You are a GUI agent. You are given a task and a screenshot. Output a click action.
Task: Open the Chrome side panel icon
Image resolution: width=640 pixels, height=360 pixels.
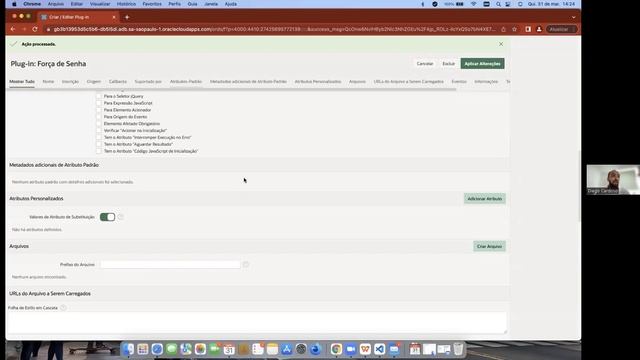click(528, 29)
